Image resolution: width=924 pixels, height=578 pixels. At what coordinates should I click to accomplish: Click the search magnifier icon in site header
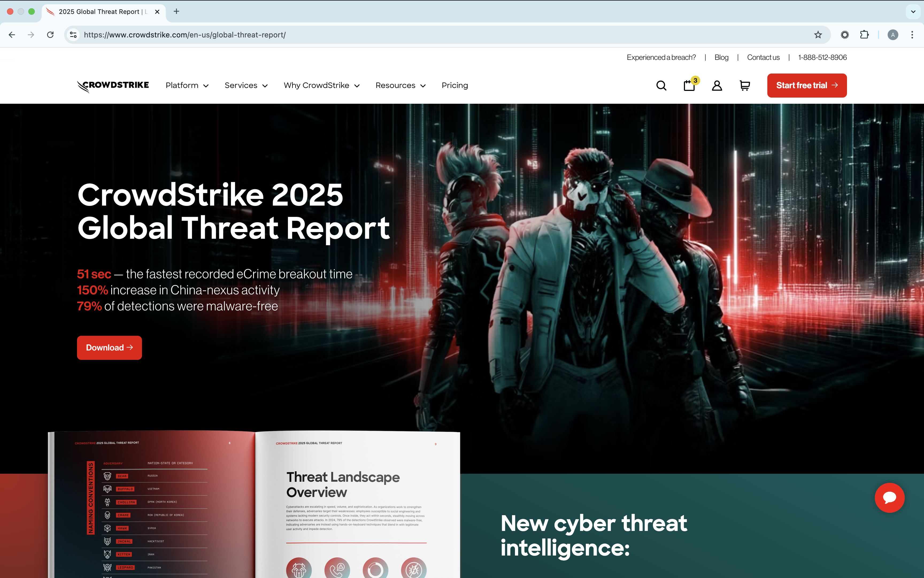tap(661, 86)
